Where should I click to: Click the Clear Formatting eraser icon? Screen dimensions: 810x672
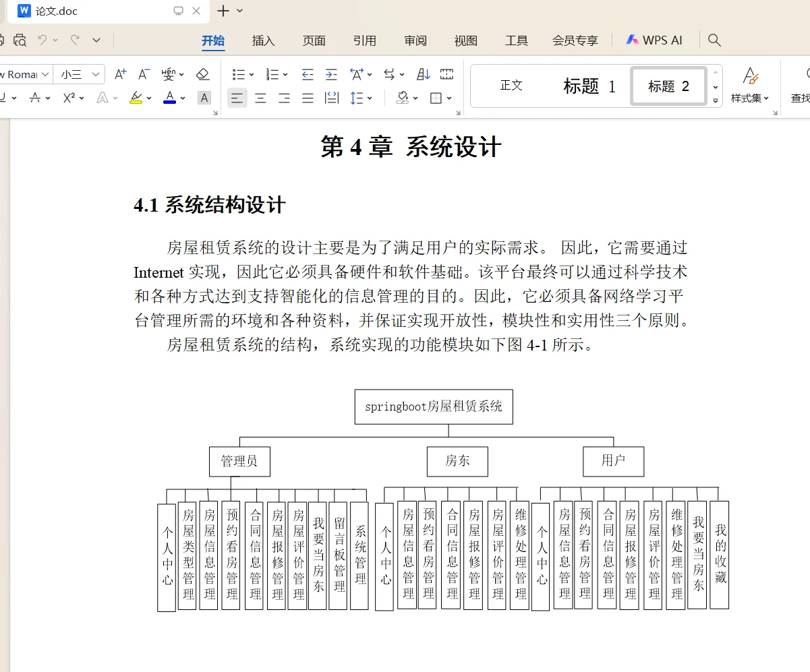(x=202, y=73)
